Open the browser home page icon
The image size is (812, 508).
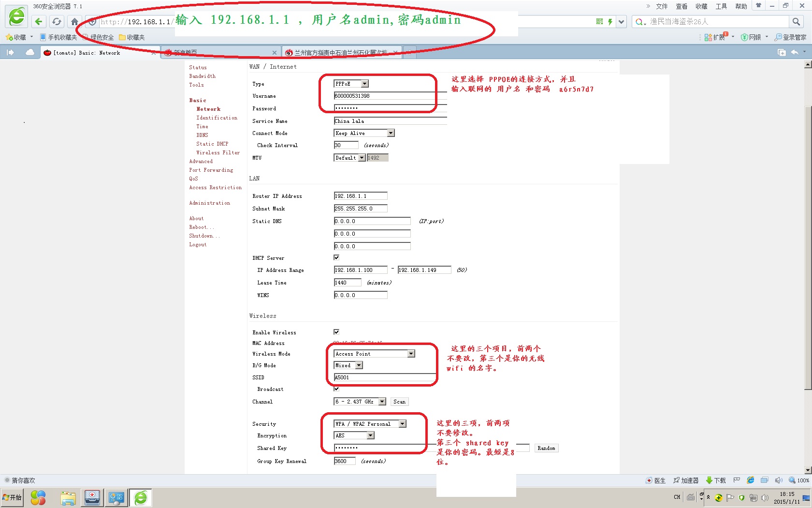pyautogui.click(x=74, y=21)
